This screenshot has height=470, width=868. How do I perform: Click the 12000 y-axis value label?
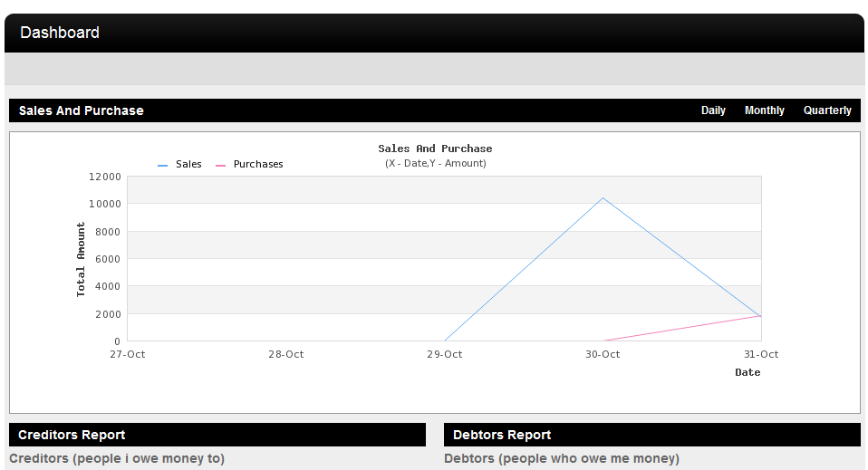(x=104, y=177)
